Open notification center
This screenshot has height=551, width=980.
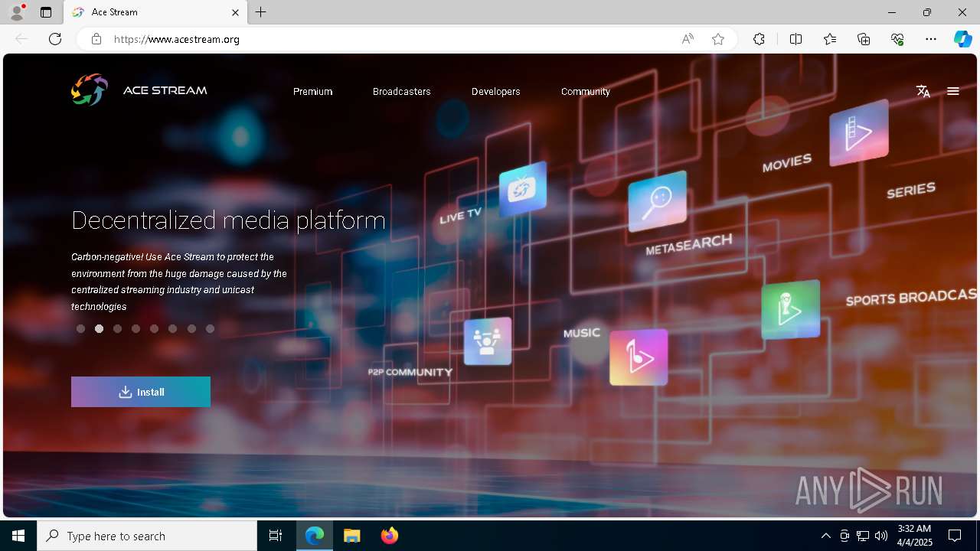coord(955,536)
